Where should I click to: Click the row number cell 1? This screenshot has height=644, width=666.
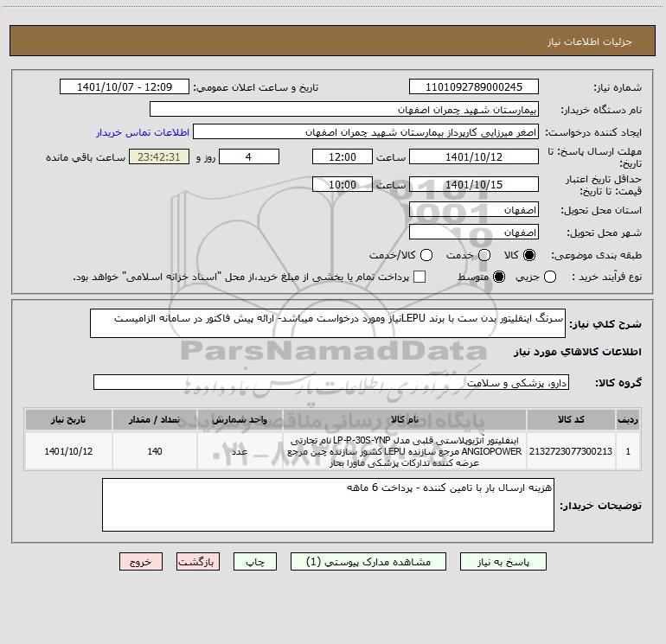coord(628,451)
